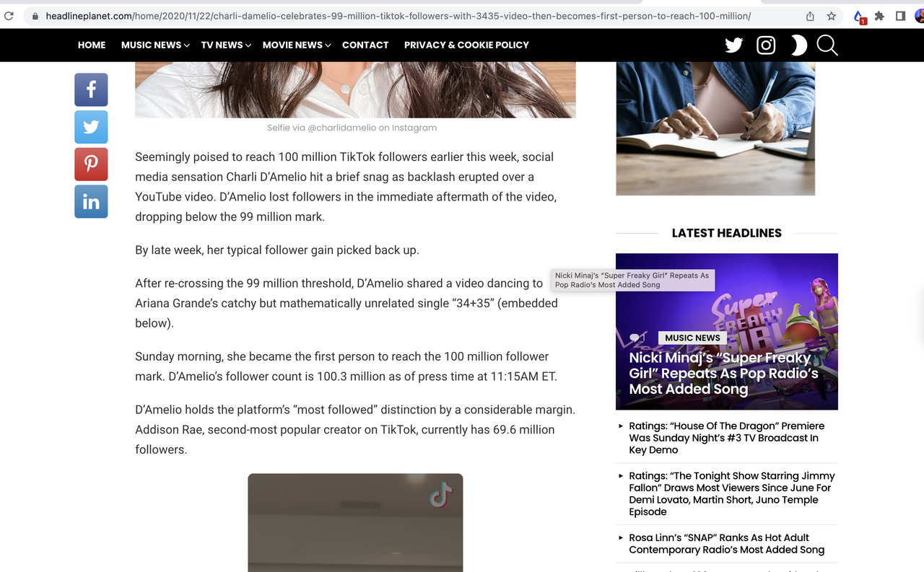Click the paragraph beginning 'By late week'
924x572 pixels.
pyautogui.click(x=277, y=250)
